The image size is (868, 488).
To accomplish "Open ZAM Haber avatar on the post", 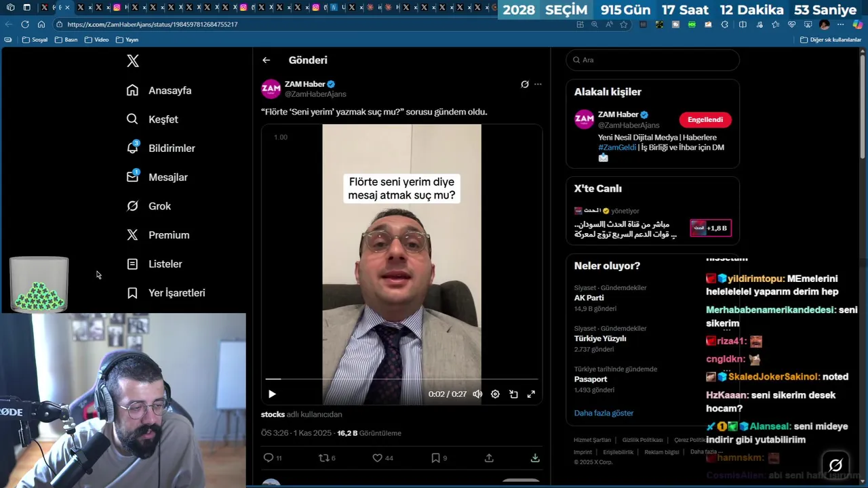I will point(271,89).
